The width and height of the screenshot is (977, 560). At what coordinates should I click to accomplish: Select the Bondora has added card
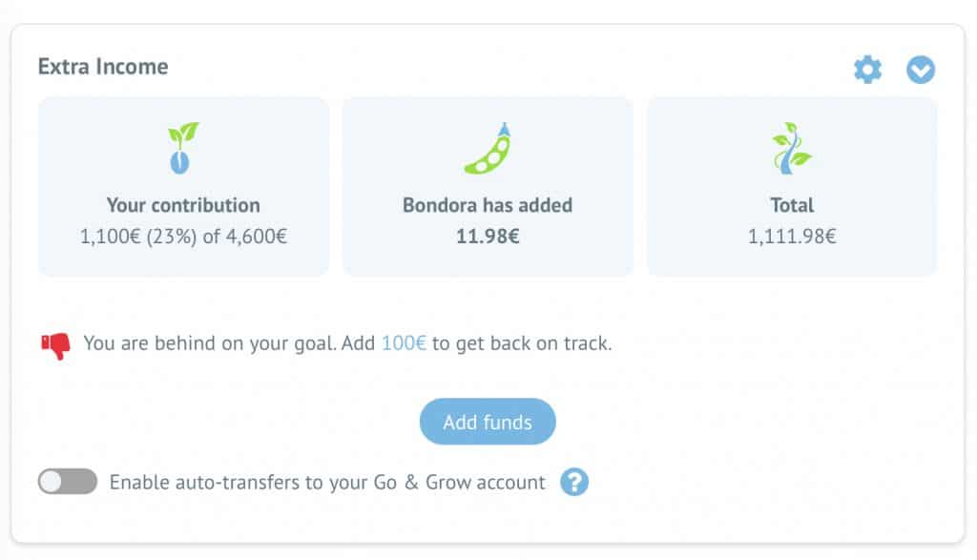pos(488,186)
